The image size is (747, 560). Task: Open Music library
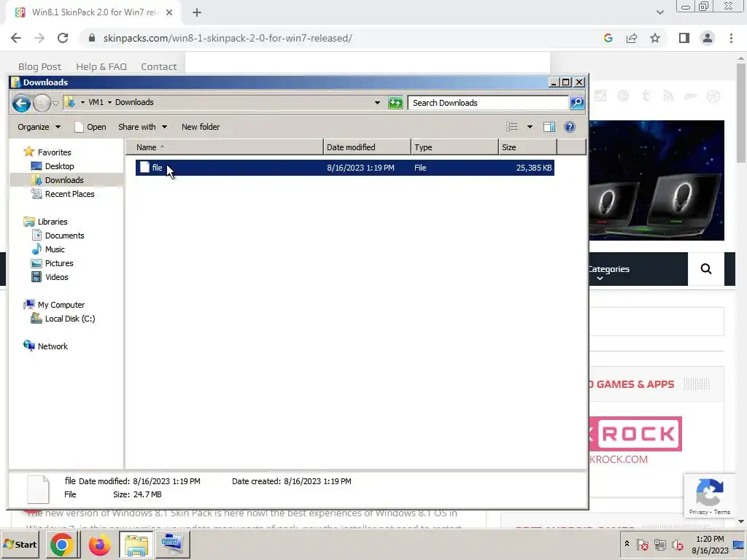[x=54, y=249]
